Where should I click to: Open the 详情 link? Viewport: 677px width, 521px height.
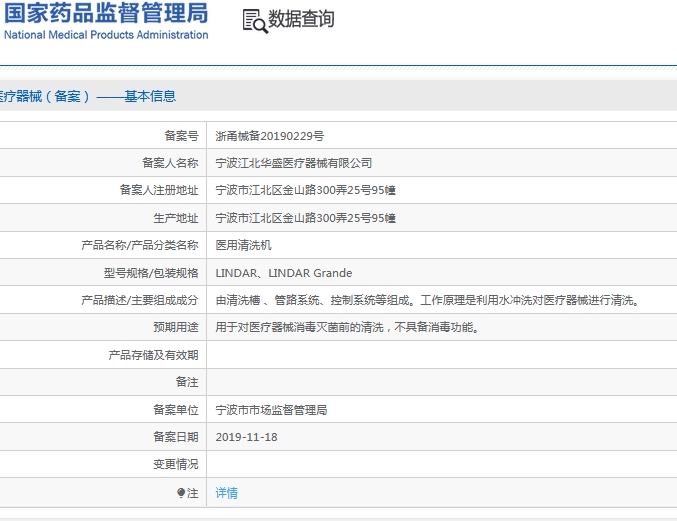pos(227,493)
